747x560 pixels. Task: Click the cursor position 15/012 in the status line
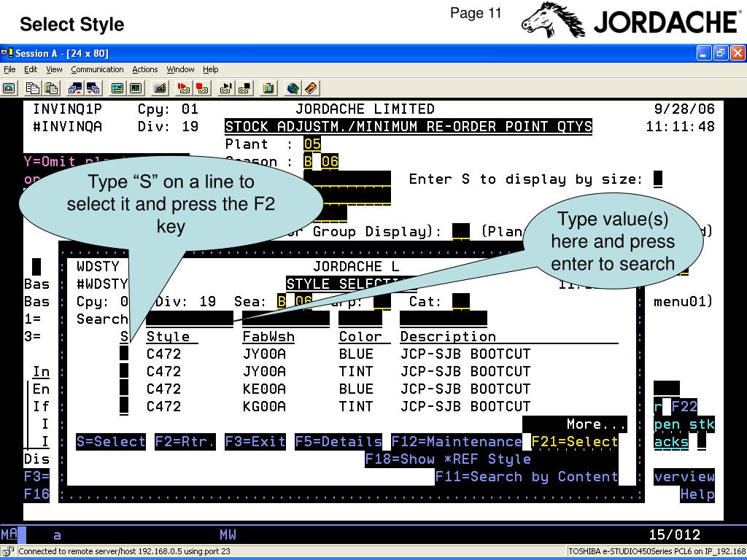pos(675,534)
